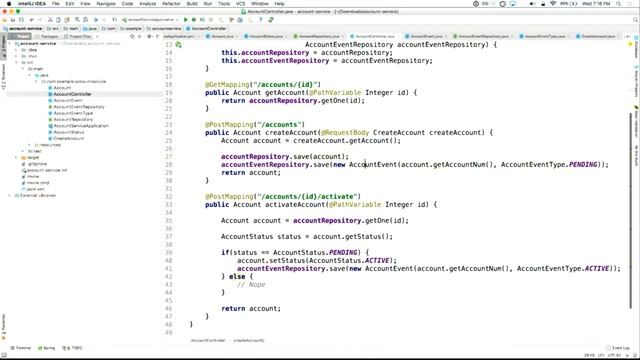Viewport: 640px width, 360px height.
Task: Click the Find magnifier icon in toolbar
Action: [x=77, y=20]
